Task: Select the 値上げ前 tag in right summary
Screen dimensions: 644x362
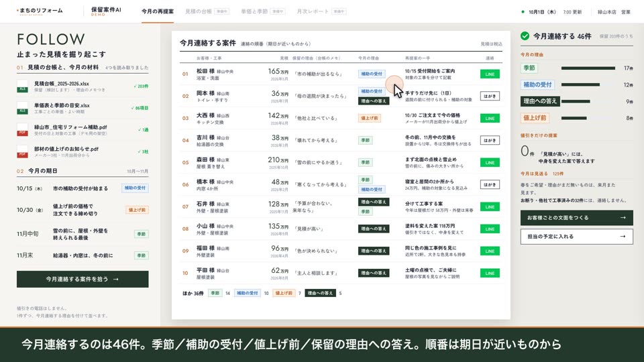Action: click(535, 118)
